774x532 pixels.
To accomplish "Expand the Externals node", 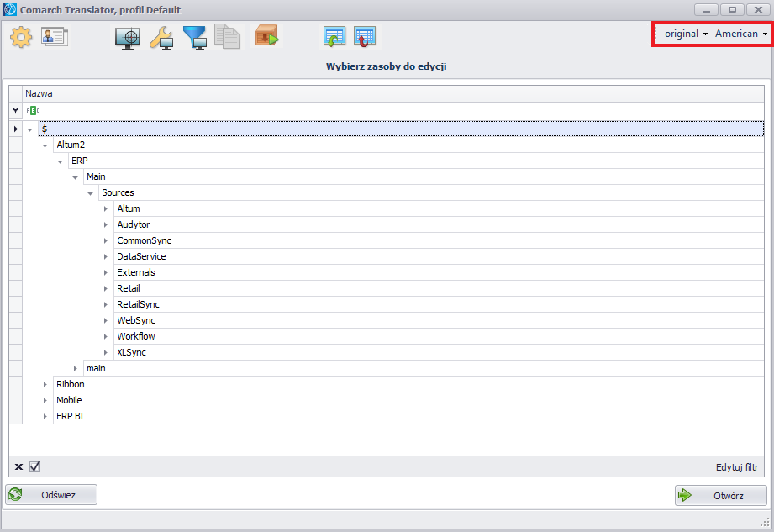I will pyautogui.click(x=106, y=273).
